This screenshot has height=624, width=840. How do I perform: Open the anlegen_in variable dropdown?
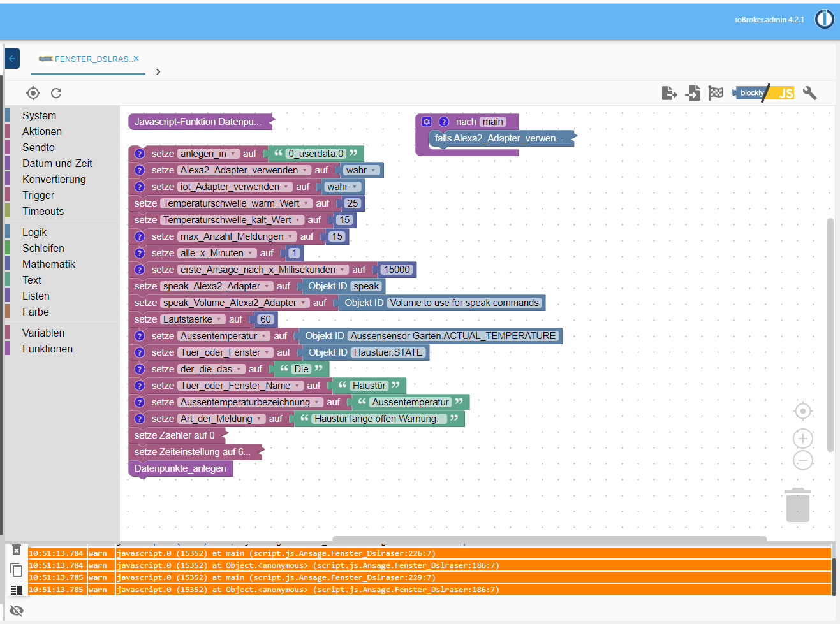[x=208, y=154]
